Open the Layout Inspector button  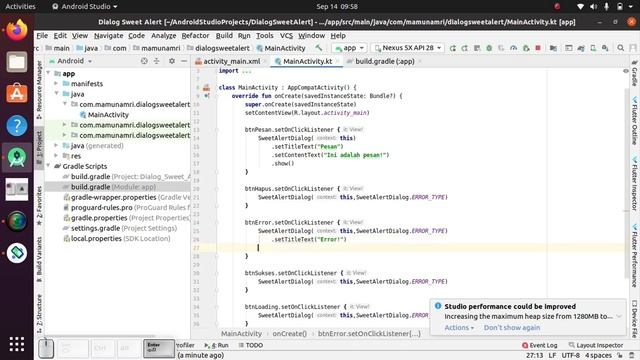pyautogui.click(x=596, y=345)
